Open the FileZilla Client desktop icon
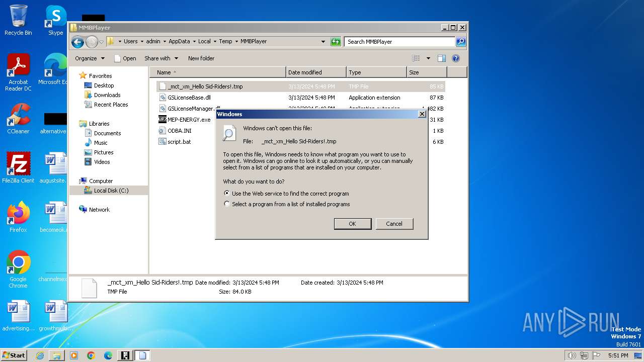This screenshot has width=644, height=362. [18, 168]
